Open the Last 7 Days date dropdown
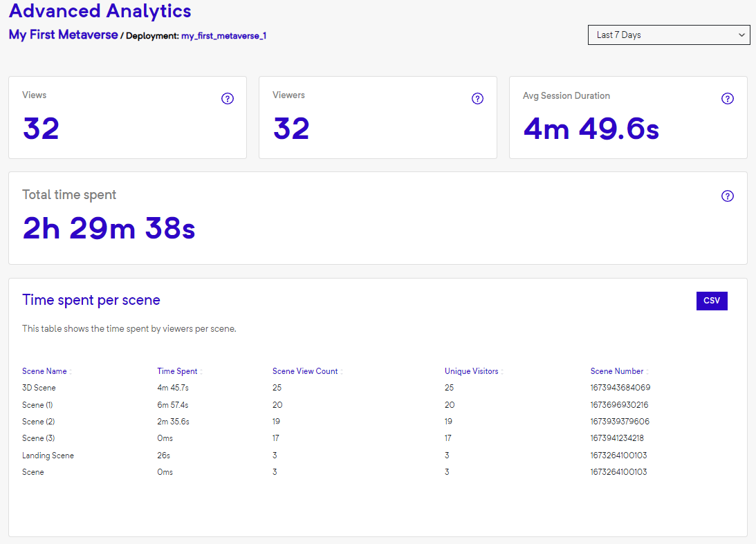This screenshot has width=756, height=544. click(668, 35)
